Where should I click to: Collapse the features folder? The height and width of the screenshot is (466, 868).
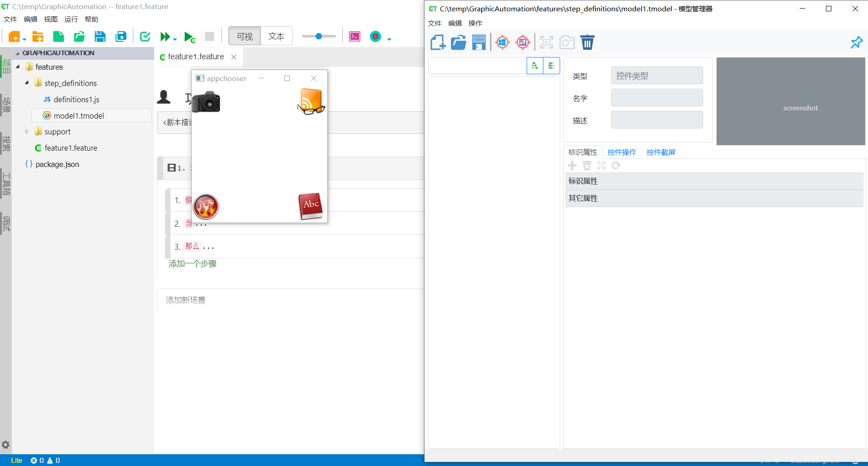point(18,67)
